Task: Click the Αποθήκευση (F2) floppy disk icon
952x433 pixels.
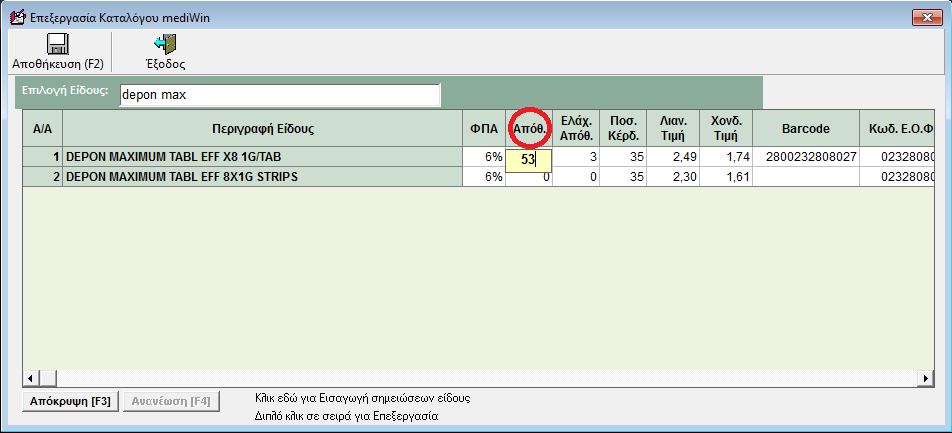Action: pos(58,44)
